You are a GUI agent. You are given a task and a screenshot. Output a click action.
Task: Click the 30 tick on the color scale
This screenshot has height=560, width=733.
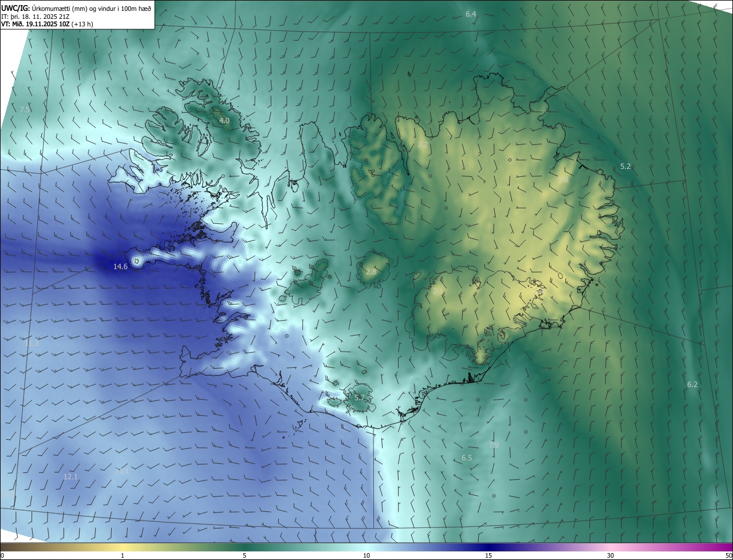(x=610, y=555)
